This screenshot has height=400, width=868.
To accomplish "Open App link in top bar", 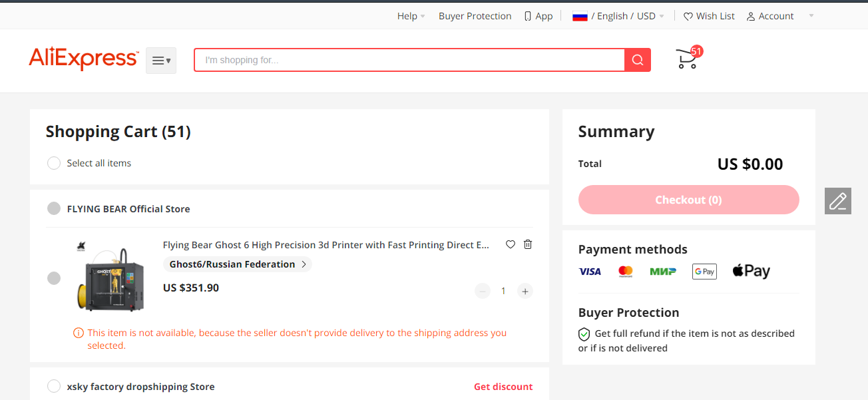I will pyautogui.click(x=539, y=16).
